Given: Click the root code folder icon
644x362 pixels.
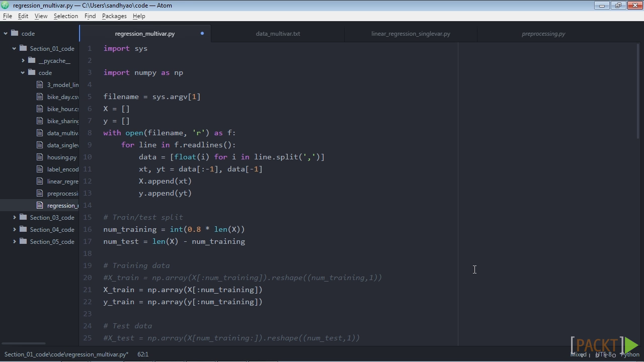Looking at the screenshot, I should pyautogui.click(x=15, y=33).
